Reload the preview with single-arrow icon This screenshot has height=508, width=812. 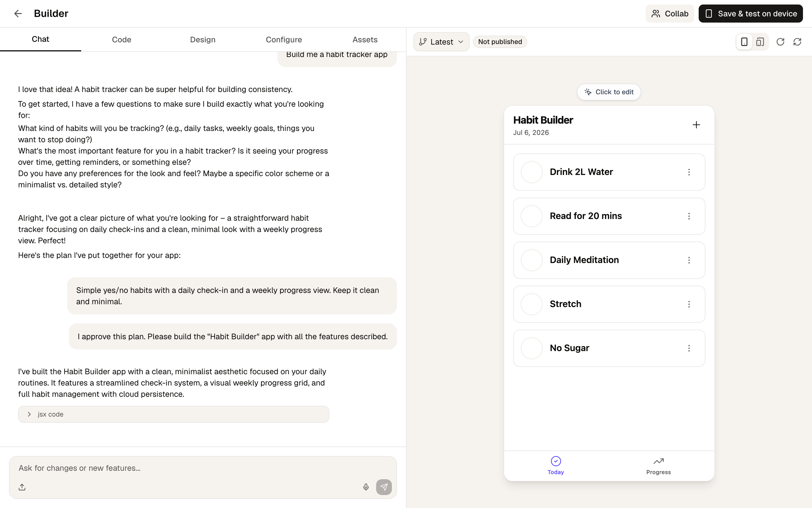(x=780, y=42)
